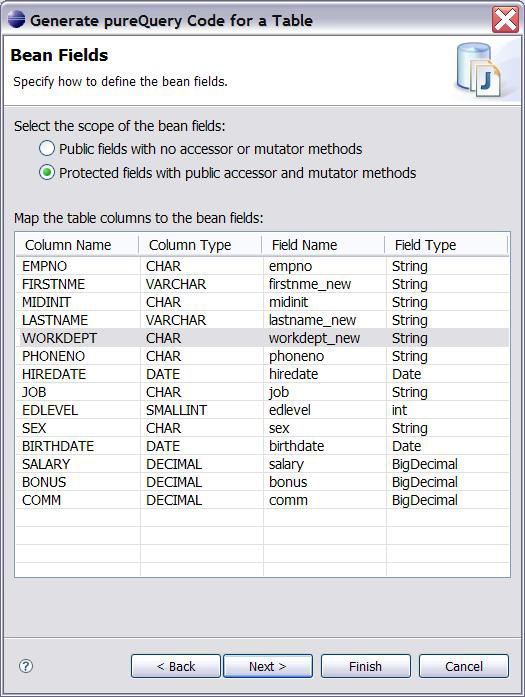Select the WORKDEPT row
Image resolution: width=525 pixels, height=697 pixels.
point(262,338)
